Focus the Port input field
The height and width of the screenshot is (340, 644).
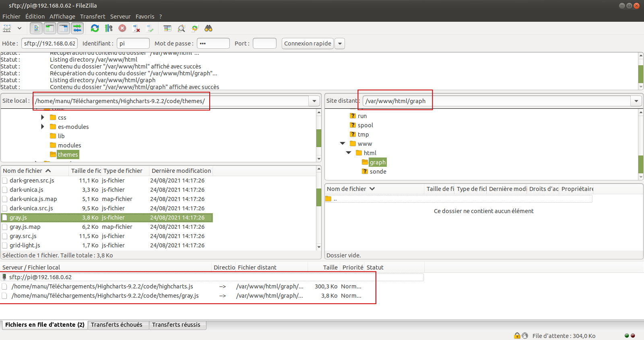(264, 44)
